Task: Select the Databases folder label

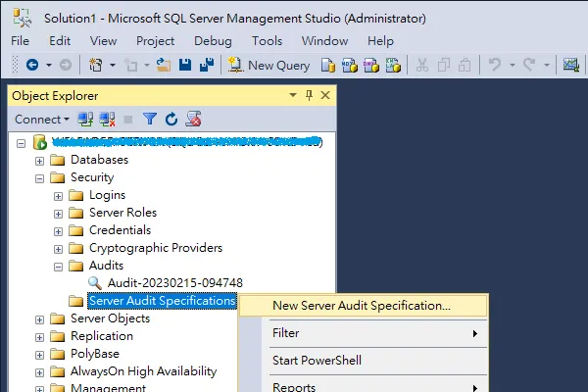Action: 99,160
